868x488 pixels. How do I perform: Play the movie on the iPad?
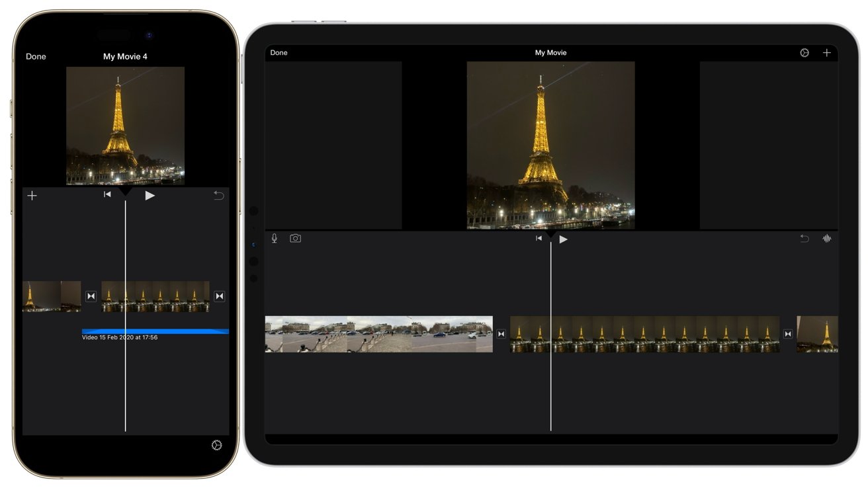pos(562,239)
